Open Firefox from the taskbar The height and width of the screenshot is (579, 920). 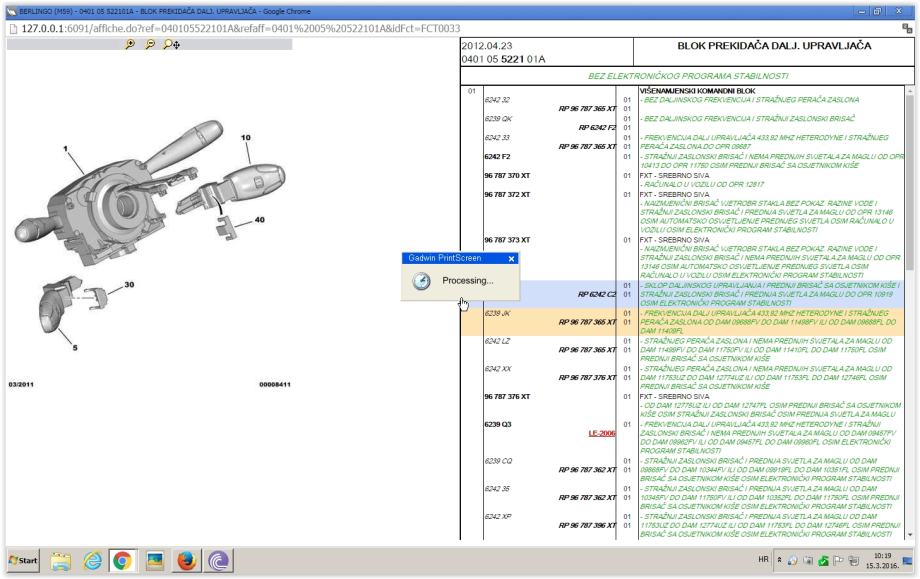click(x=185, y=560)
